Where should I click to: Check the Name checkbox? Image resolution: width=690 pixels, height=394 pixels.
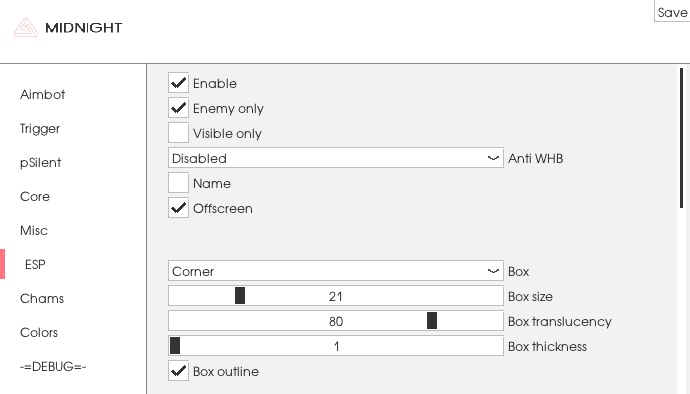coord(178,183)
